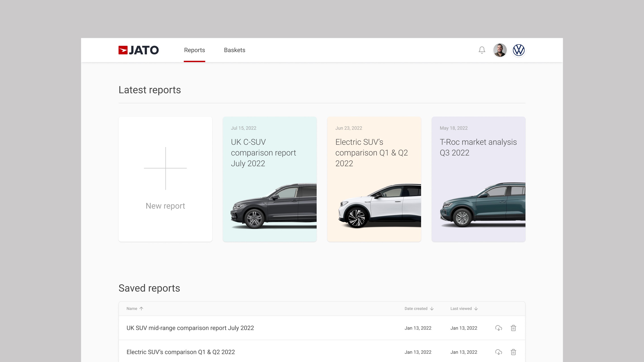Click the plus icon for new report

tap(165, 168)
